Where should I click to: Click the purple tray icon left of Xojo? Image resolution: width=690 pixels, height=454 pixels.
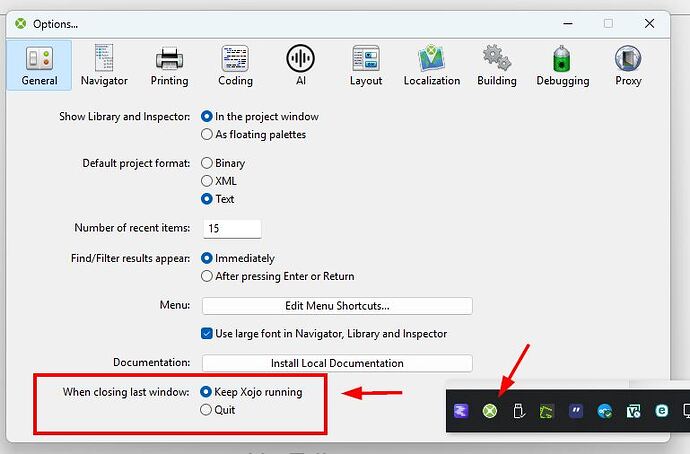[461, 411]
